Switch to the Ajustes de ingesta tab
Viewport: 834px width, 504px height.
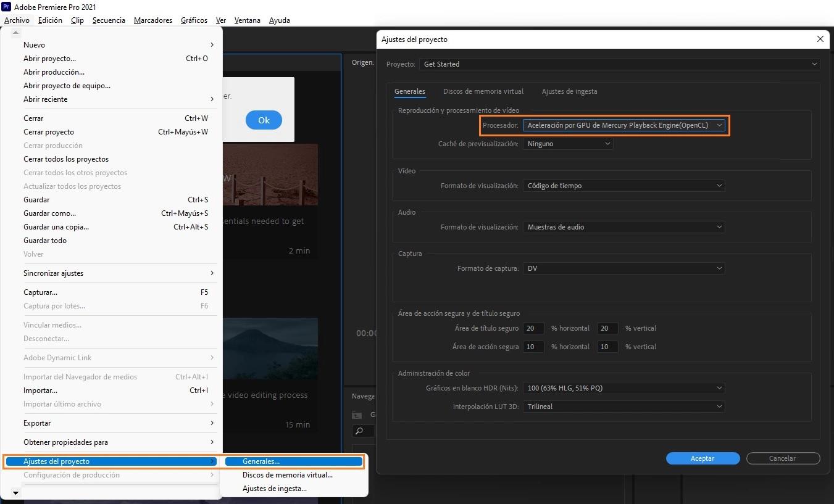(569, 91)
